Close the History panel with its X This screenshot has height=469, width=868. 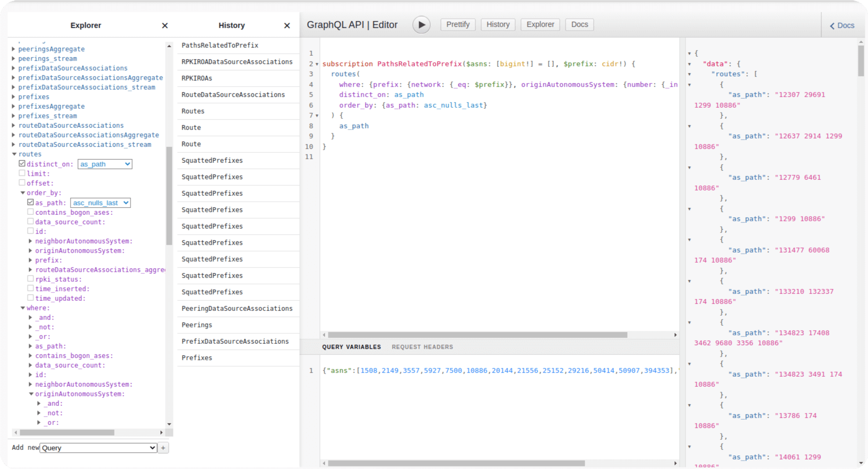[287, 25]
